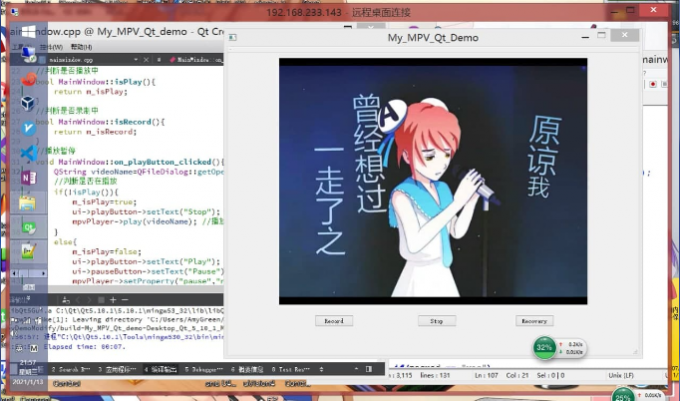Launch the red swirl app on taskbar

point(29,79)
